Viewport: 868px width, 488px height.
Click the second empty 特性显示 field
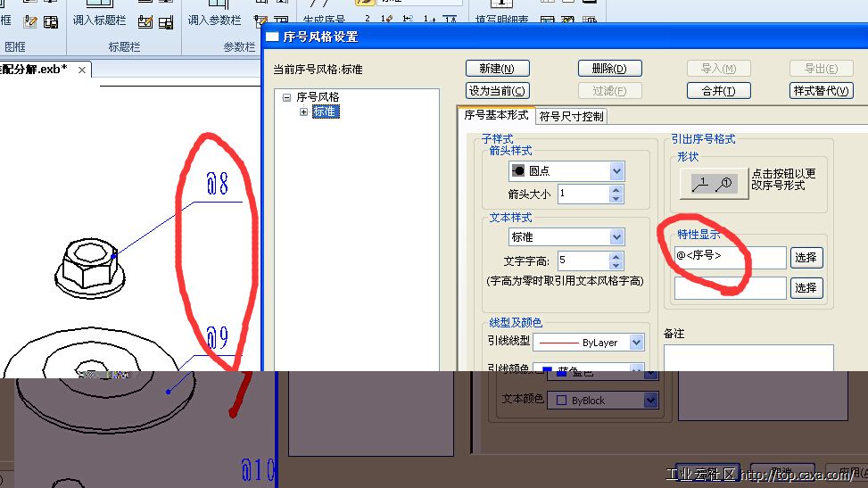[730, 288]
